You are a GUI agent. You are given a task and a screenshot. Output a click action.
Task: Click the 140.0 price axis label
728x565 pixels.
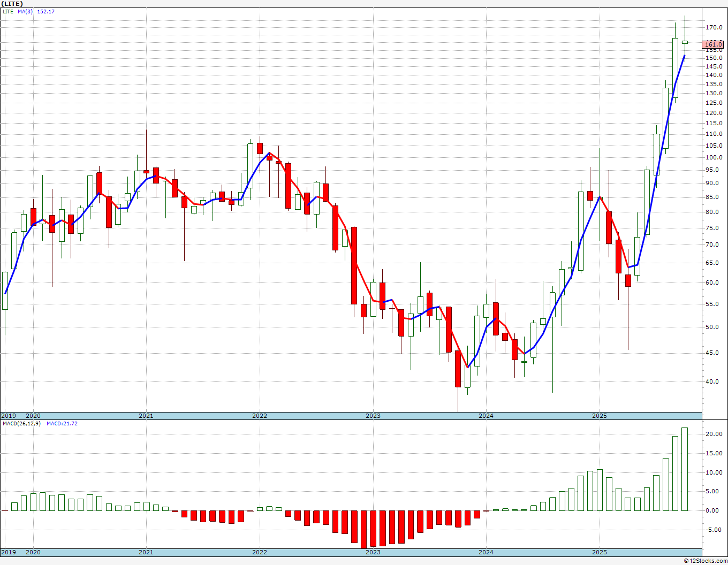[714, 75]
